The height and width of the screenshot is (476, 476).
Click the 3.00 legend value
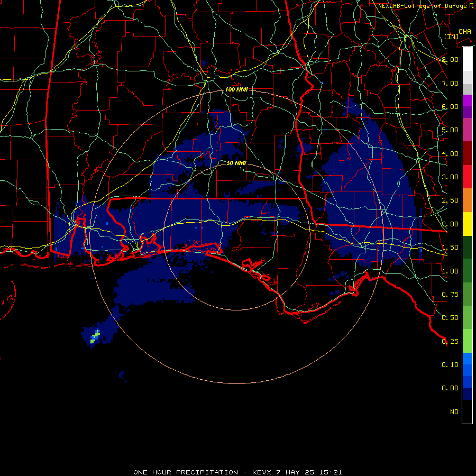point(450,177)
